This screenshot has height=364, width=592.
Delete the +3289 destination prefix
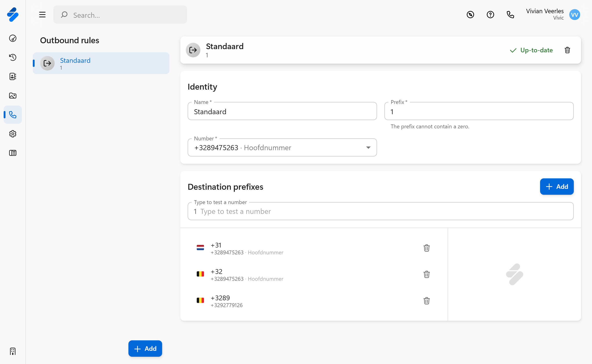[x=426, y=301]
